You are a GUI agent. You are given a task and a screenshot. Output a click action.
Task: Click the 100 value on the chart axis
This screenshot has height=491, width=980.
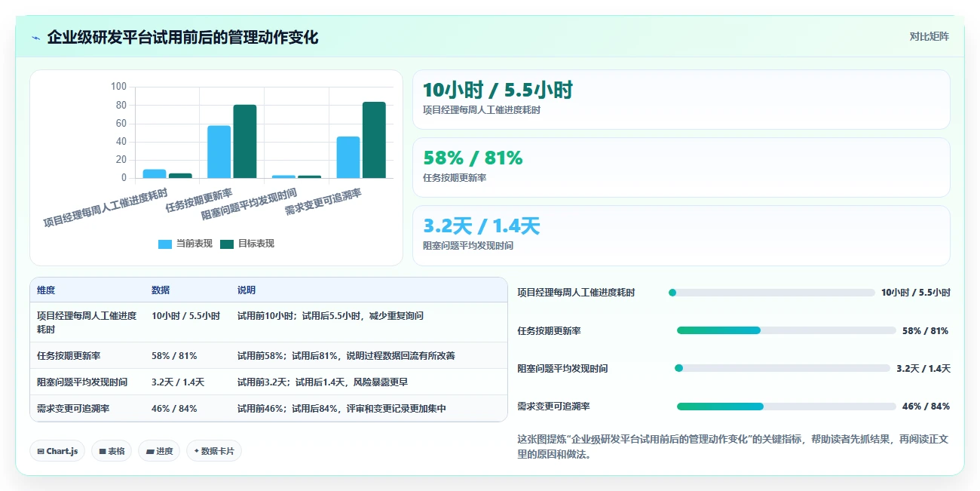[x=118, y=87]
